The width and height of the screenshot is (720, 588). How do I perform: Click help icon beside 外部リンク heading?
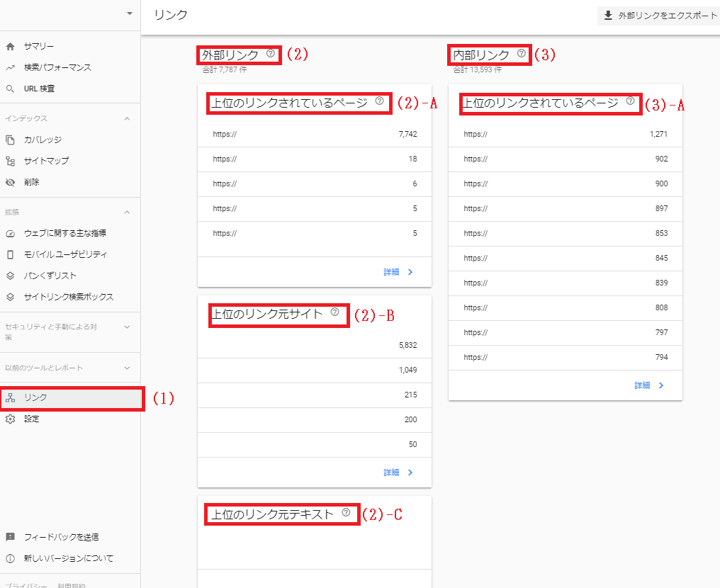pos(270,53)
